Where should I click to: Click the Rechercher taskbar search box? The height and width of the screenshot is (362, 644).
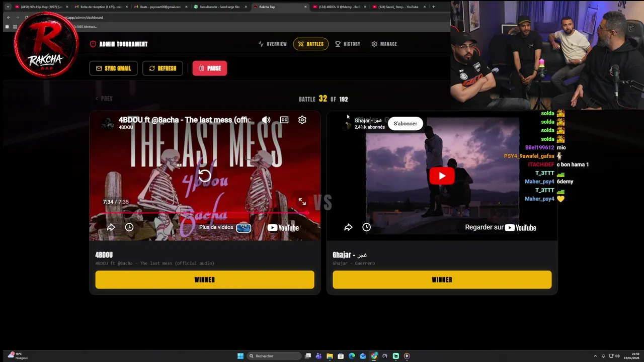tap(274, 356)
